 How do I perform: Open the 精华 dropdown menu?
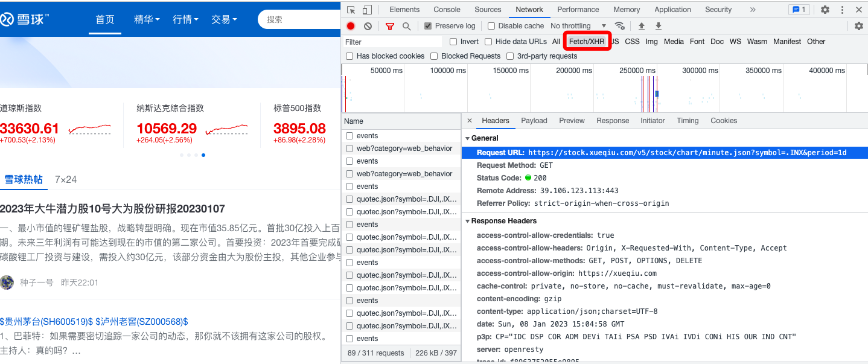(x=147, y=19)
